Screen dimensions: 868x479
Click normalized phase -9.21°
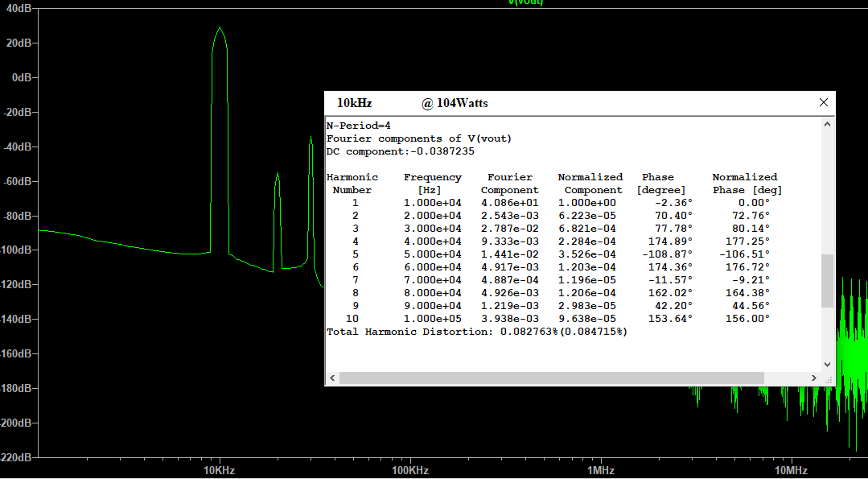click(751, 280)
